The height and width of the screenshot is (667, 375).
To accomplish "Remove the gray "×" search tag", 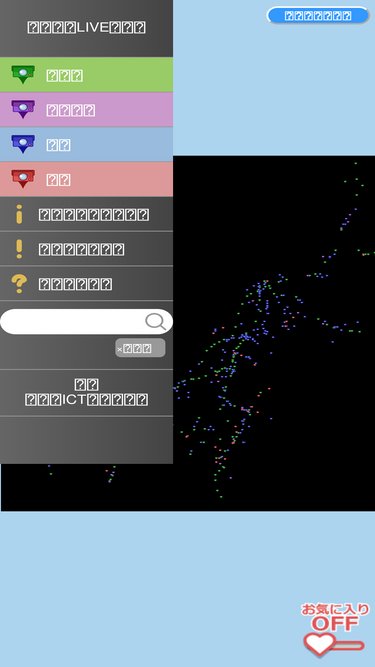I will point(140,348).
